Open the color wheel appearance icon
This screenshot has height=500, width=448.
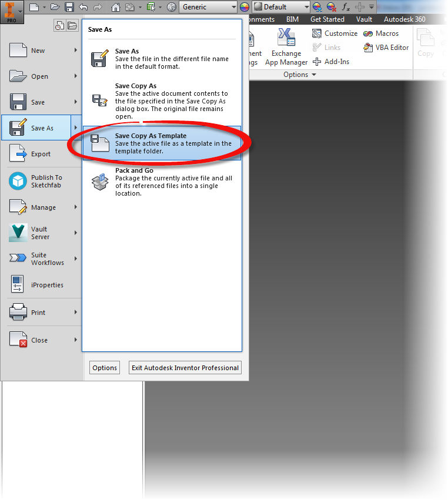point(245,7)
